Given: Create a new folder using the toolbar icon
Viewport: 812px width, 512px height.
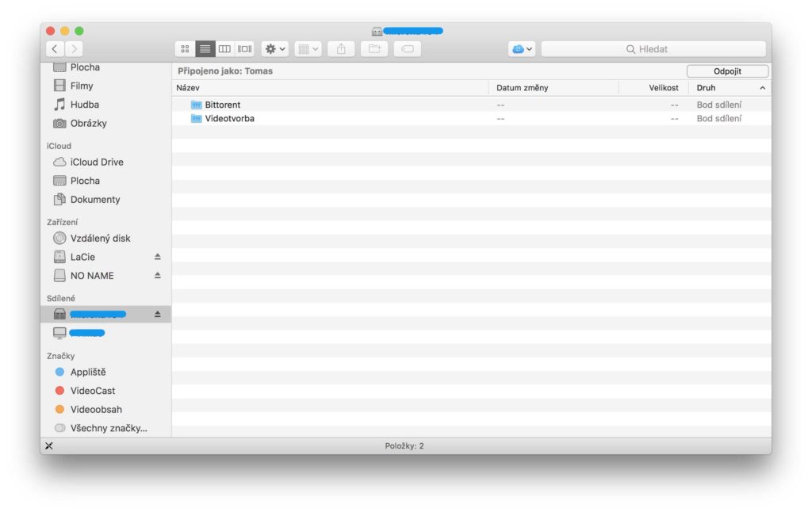Looking at the screenshot, I should (x=373, y=48).
